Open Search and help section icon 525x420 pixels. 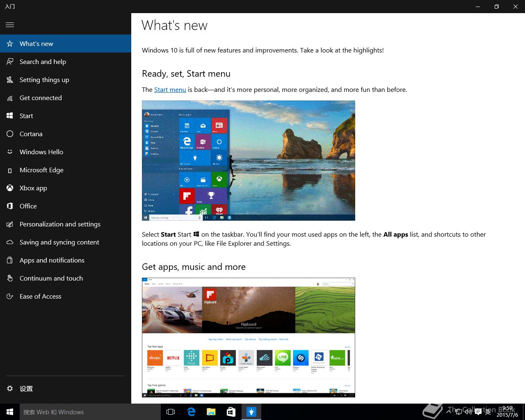(x=10, y=62)
